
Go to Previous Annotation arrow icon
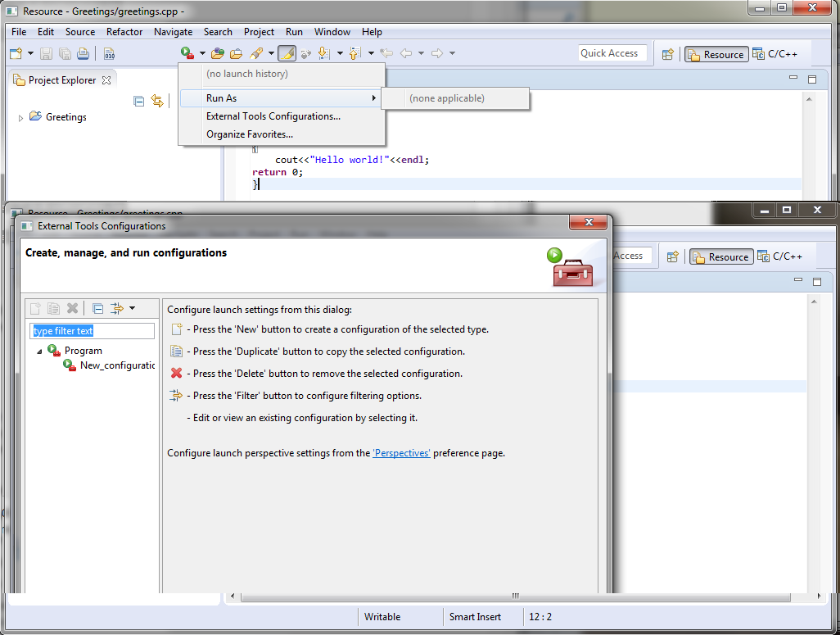355,53
